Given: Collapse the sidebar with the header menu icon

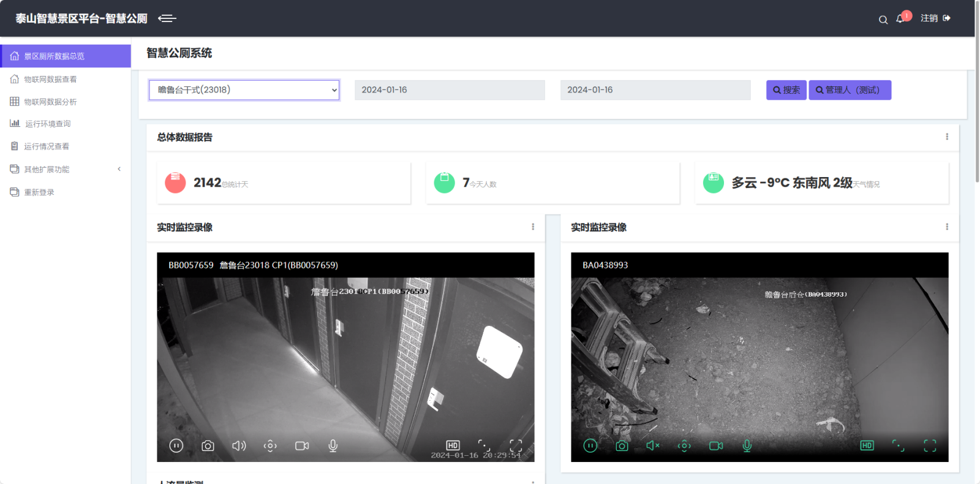Looking at the screenshot, I should pyautogui.click(x=167, y=18).
